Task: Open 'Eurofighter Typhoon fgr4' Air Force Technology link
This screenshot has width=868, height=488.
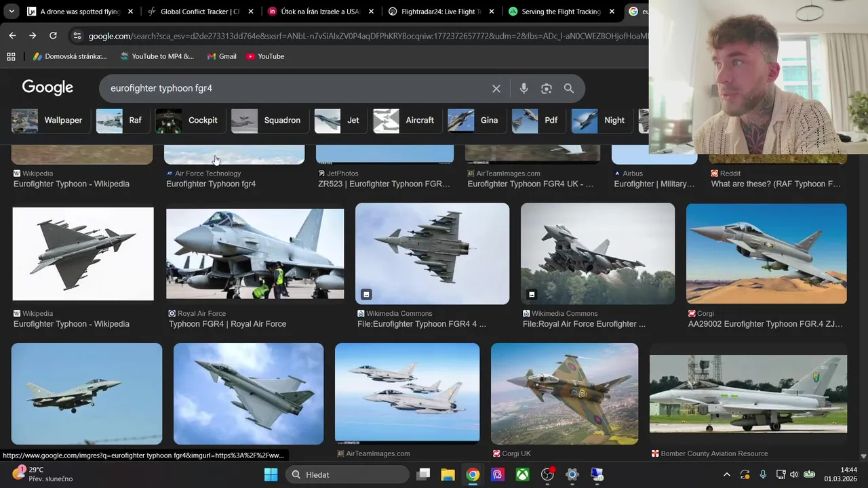Action: point(211,184)
